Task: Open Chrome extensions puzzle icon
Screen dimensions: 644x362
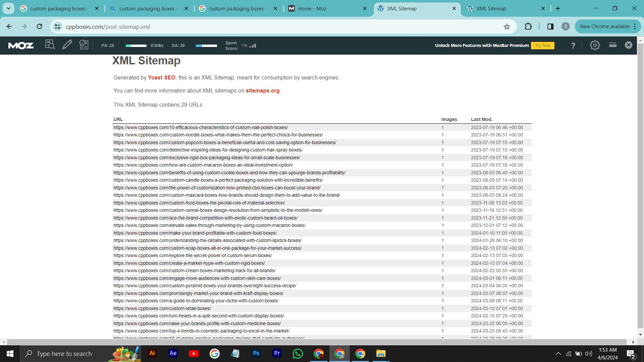Action: 528,26
